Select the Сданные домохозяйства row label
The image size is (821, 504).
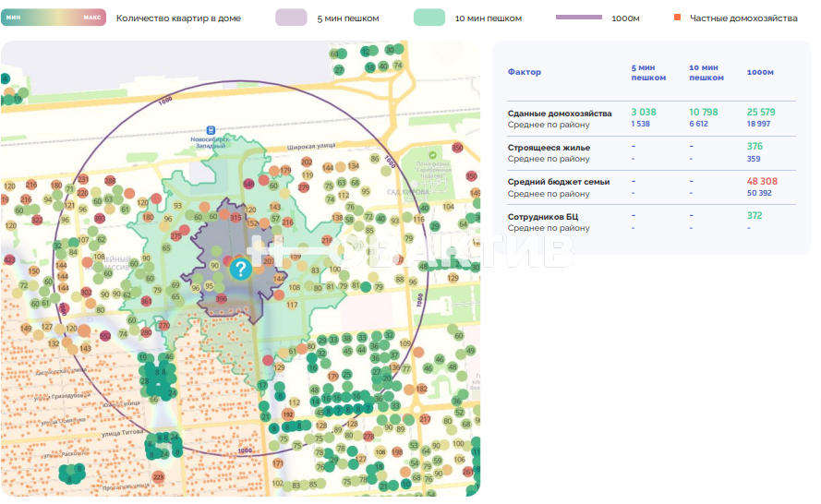[x=559, y=114]
